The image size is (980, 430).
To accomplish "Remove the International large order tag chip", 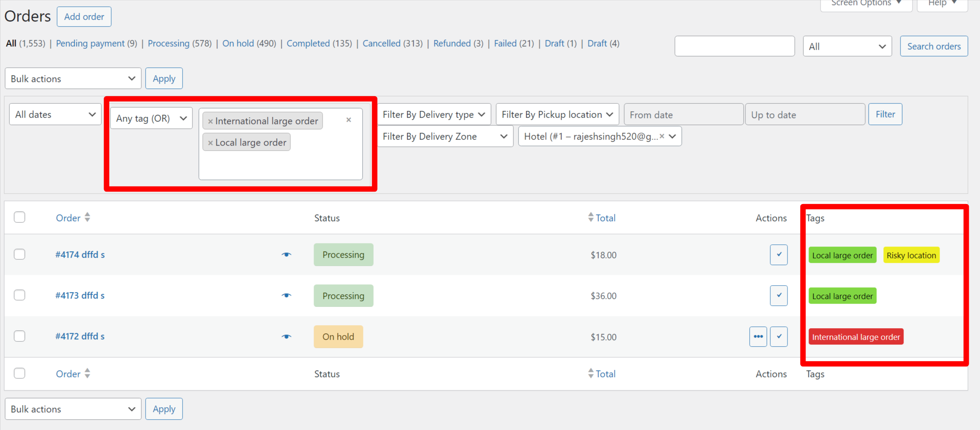I will [210, 122].
